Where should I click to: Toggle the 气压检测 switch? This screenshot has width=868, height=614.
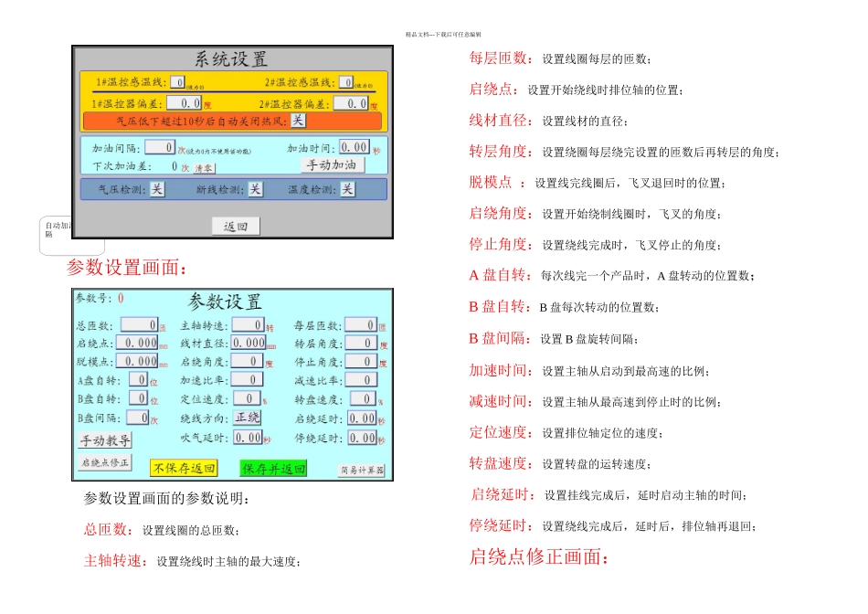pyautogui.click(x=157, y=189)
